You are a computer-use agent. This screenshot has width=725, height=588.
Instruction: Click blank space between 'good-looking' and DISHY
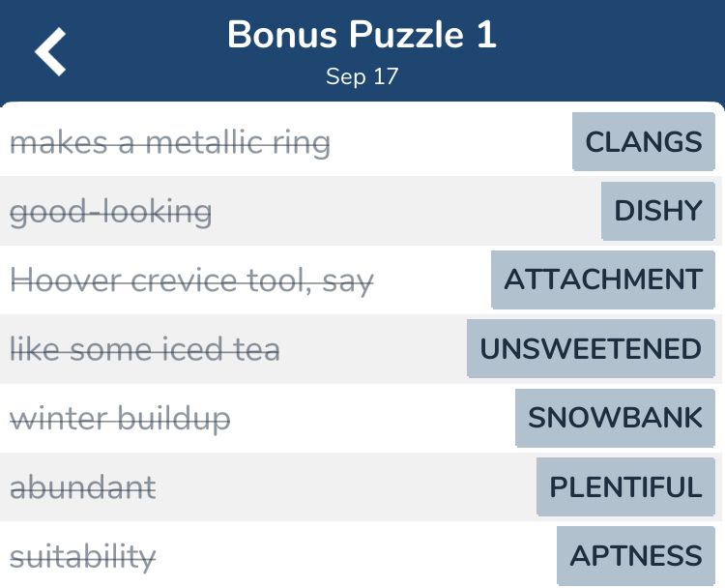tap(406, 211)
